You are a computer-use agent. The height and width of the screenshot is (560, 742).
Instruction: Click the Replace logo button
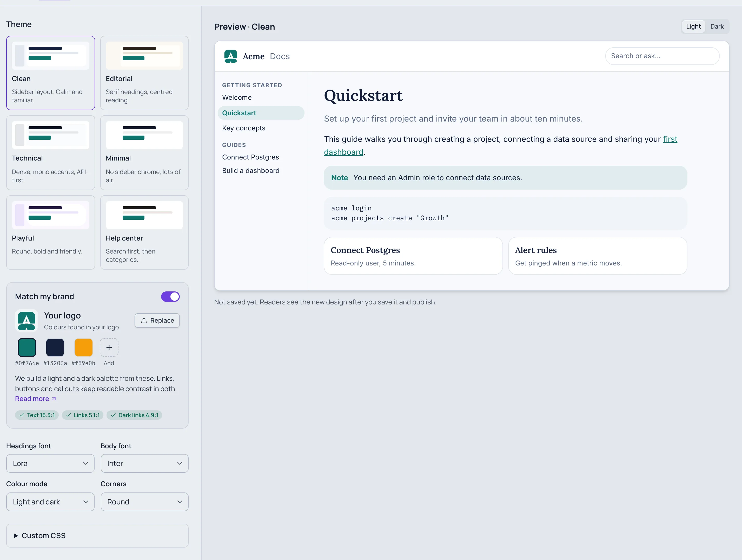157,321
